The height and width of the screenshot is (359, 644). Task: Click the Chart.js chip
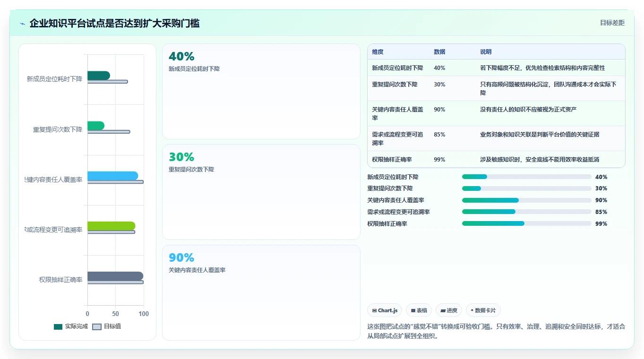[x=385, y=310]
